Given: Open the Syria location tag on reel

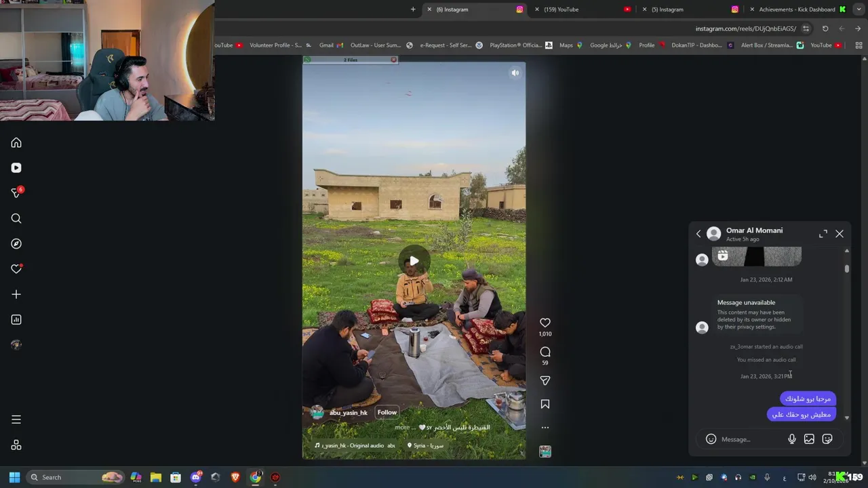Looking at the screenshot, I should pyautogui.click(x=426, y=446).
